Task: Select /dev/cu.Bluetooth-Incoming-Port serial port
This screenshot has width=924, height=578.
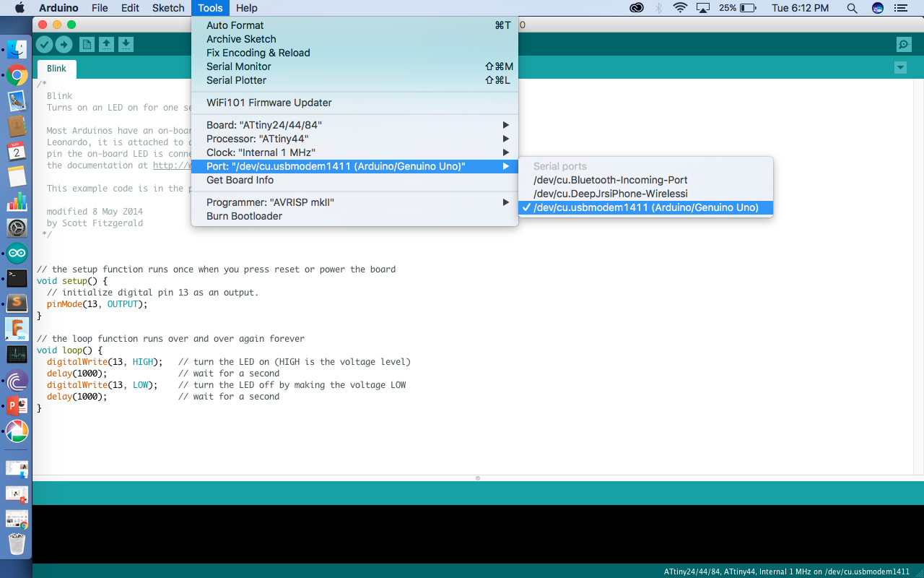Action: (645, 180)
